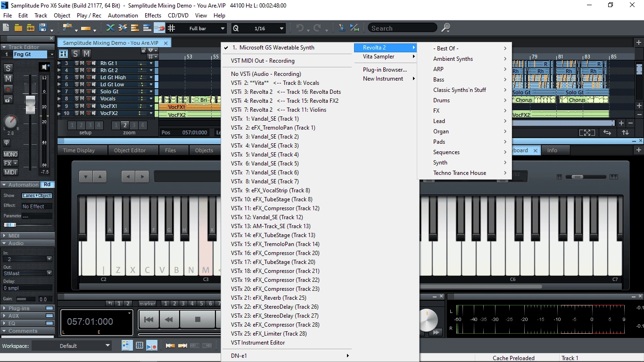Toggle the large Mute button in Track Editor
644x362 pixels.
click(x=8, y=78)
